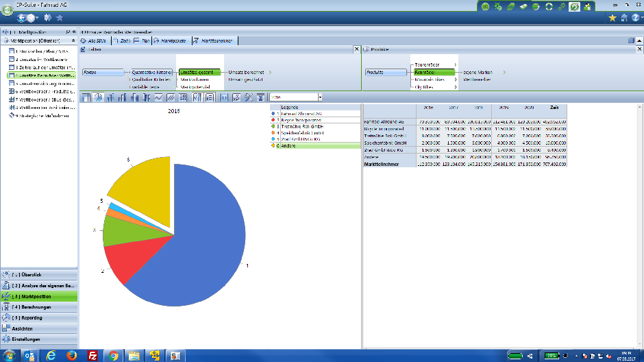Open the [1] Überblick section
The image size is (644, 362).
point(39,274)
